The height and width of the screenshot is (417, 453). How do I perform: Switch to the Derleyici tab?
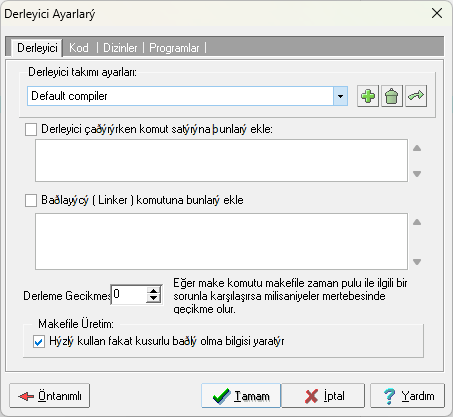coord(37,48)
